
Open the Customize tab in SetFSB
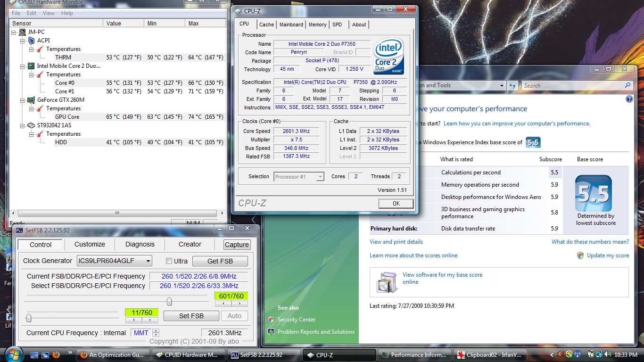click(90, 244)
